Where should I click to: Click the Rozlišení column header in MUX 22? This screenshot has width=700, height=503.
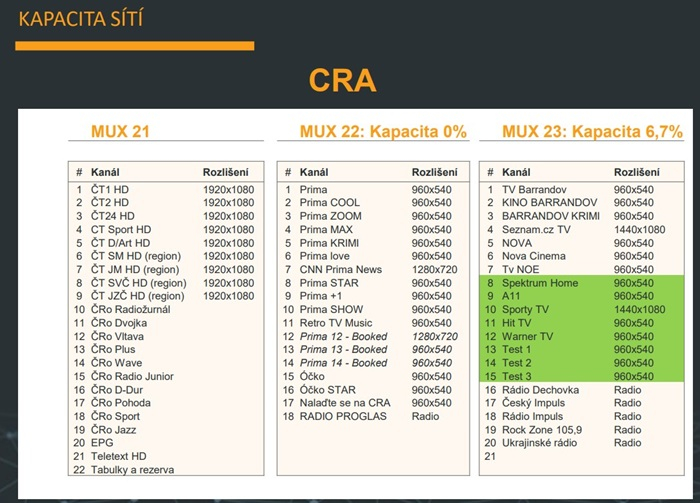[x=435, y=172]
